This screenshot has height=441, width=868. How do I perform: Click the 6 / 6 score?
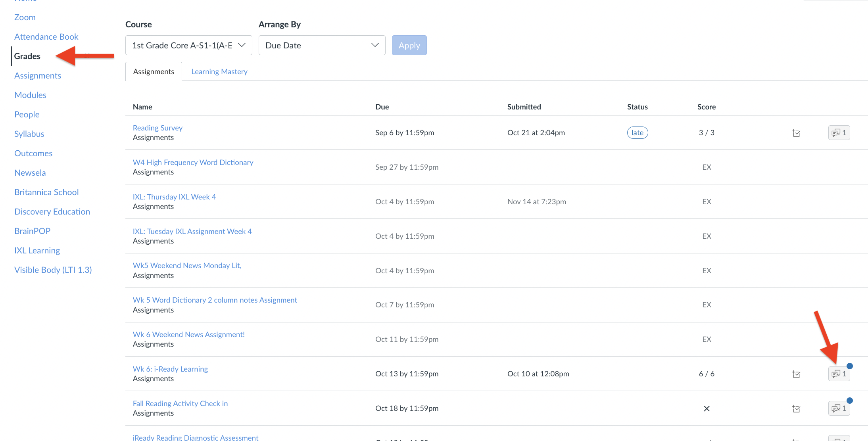click(707, 374)
